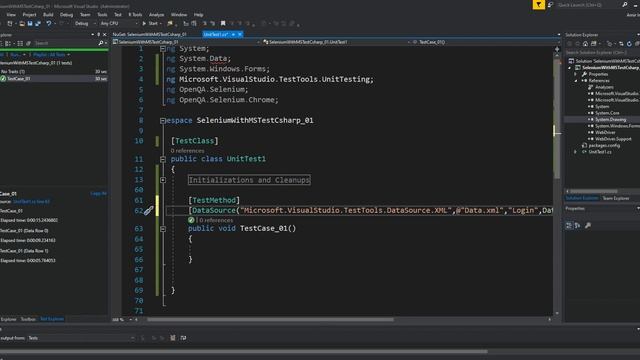Open the Window menu
This screenshot has height=360, width=640.
tap(179, 15)
